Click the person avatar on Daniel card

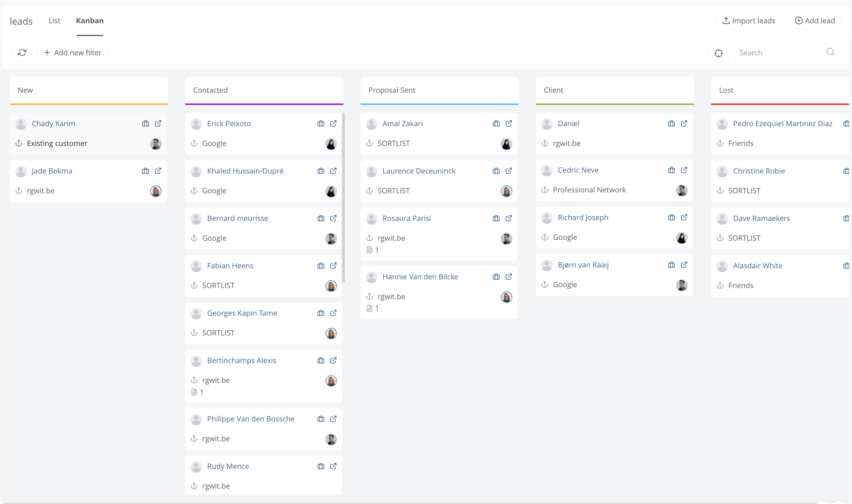tap(547, 124)
